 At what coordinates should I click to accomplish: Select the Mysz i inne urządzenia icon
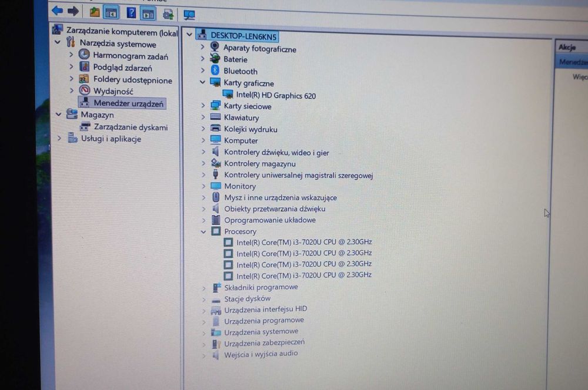216,197
